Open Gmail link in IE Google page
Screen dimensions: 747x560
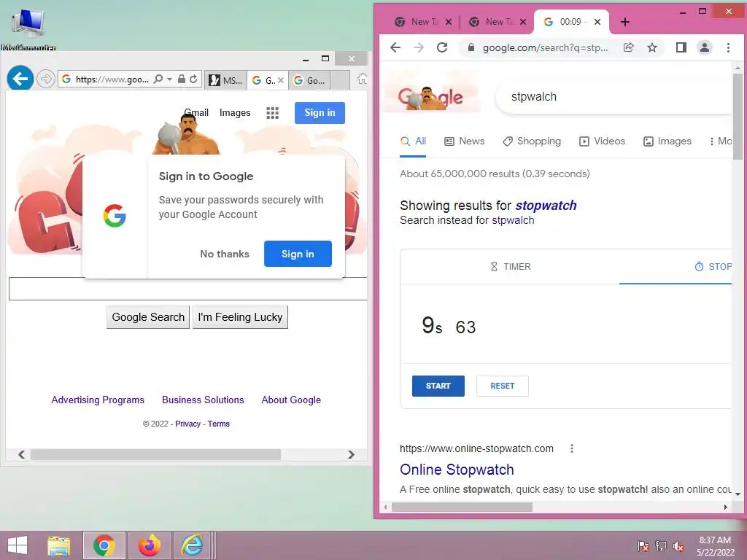tap(196, 112)
